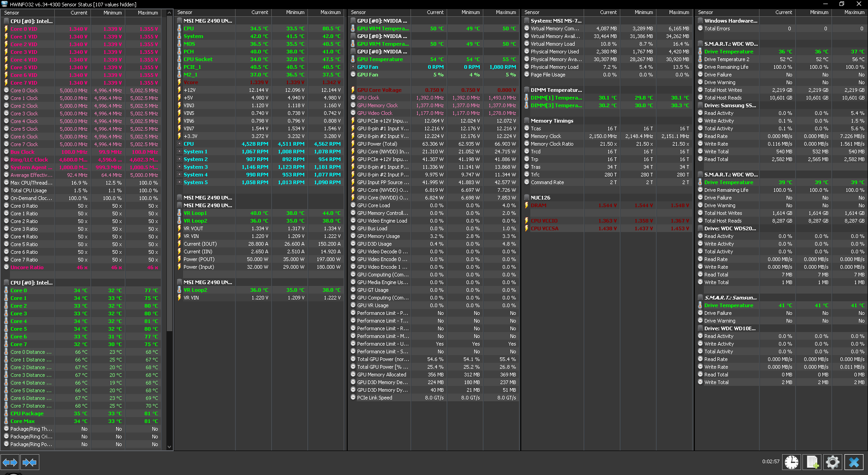
Task: Select the Command Rate row
Action: click(x=607, y=182)
